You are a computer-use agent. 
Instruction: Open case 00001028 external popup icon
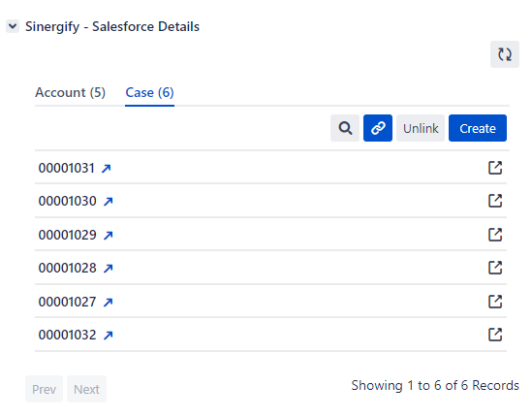pos(495,268)
